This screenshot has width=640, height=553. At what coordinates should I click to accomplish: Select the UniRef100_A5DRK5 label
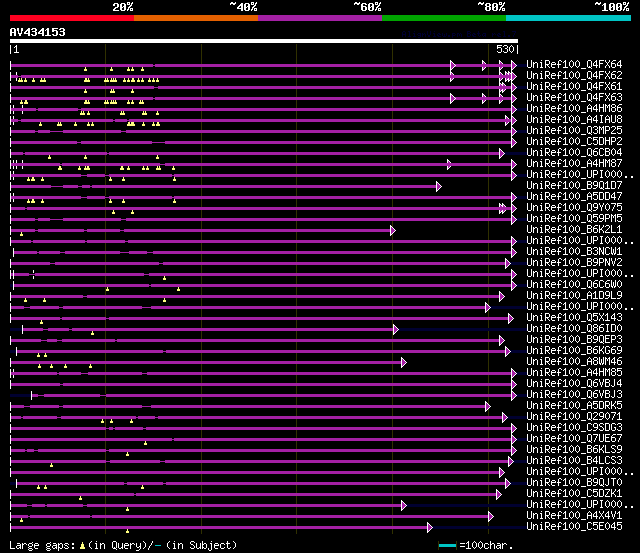click(x=574, y=406)
